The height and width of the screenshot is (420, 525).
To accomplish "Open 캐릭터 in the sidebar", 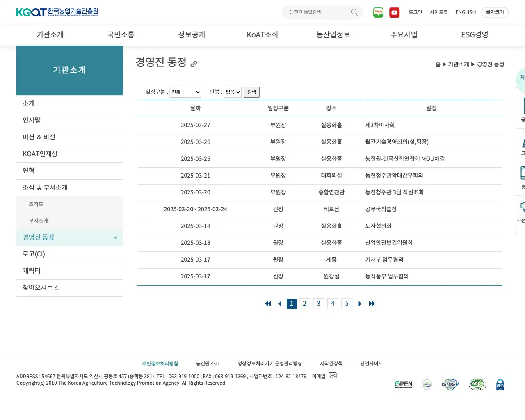I will [x=70, y=271].
